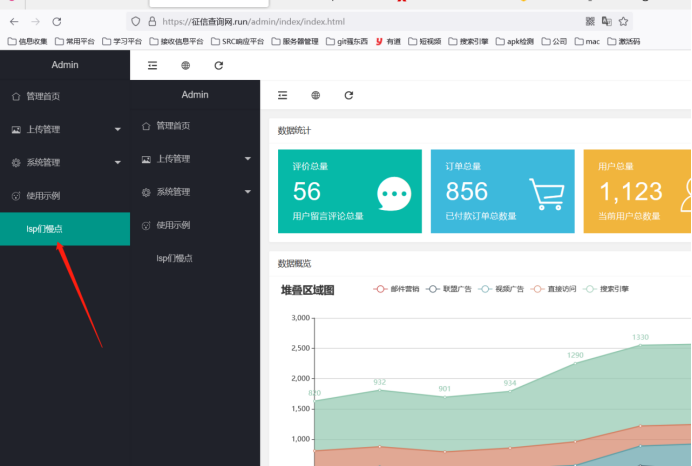Click the outer Admin logo title

point(65,65)
